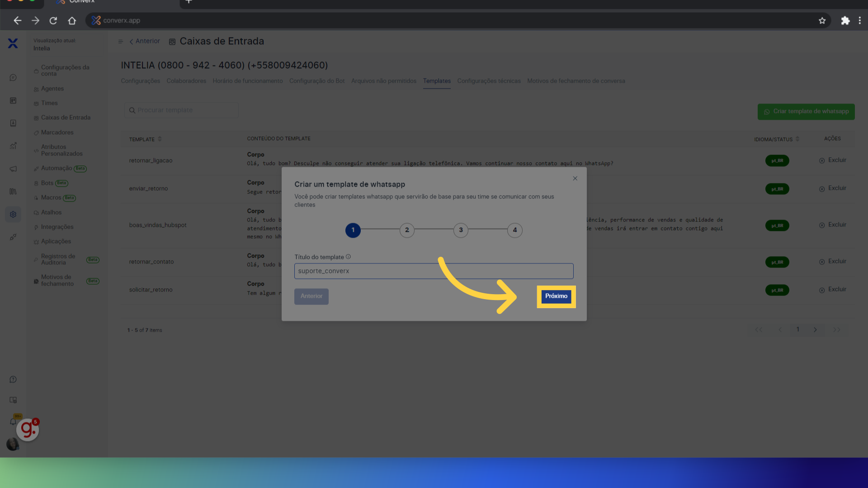Viewport: 868px width, 488px height.
Task: Open the Configurações tab
Action: coord(141,81)
